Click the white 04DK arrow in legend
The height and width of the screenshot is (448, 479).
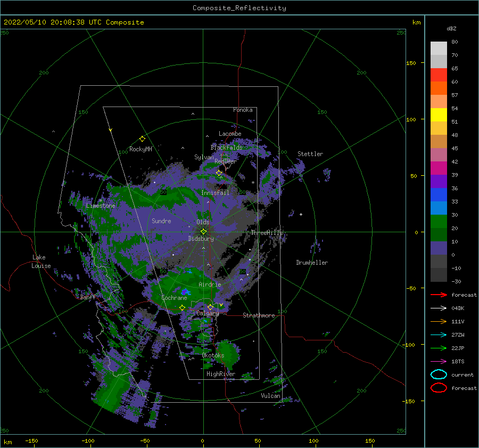coord(439,308)
